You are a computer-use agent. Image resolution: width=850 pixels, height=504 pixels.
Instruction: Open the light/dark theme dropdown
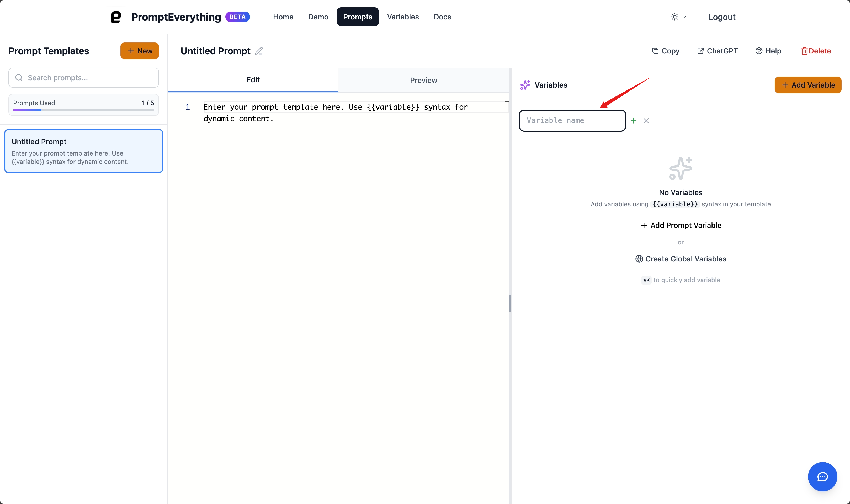point(678,17)
